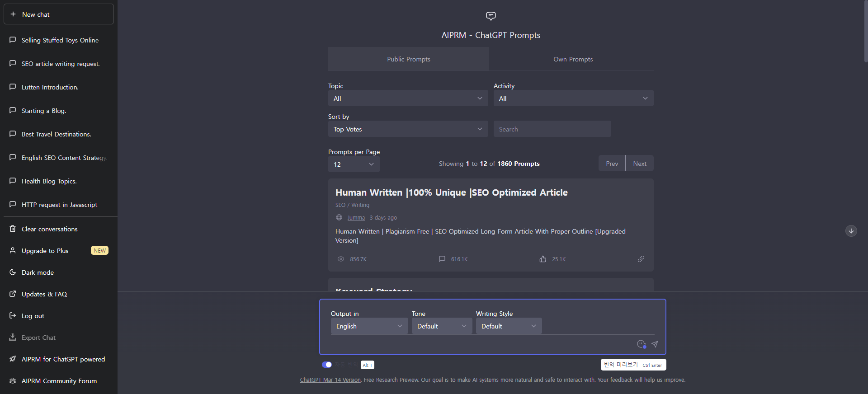Click the prompt Search field
Image resolution: width=868 pixels, height=394 pixels.
(552, 129)
